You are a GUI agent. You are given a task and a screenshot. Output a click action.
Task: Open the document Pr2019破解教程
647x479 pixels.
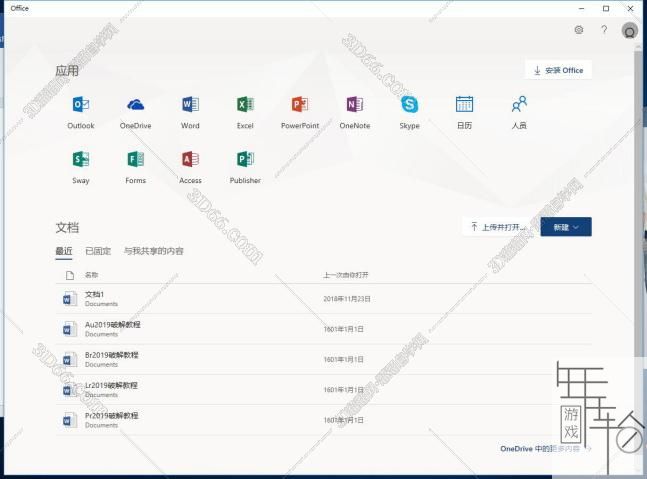click(x=112, y=415)
